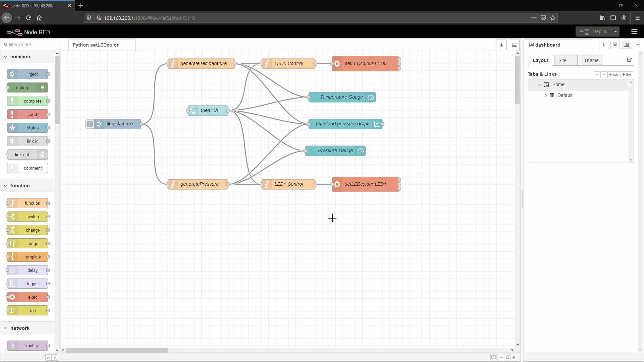This screenshot has width=644, height=362.
Task: Switch to the Theme tab
Action: click(591, 60)
